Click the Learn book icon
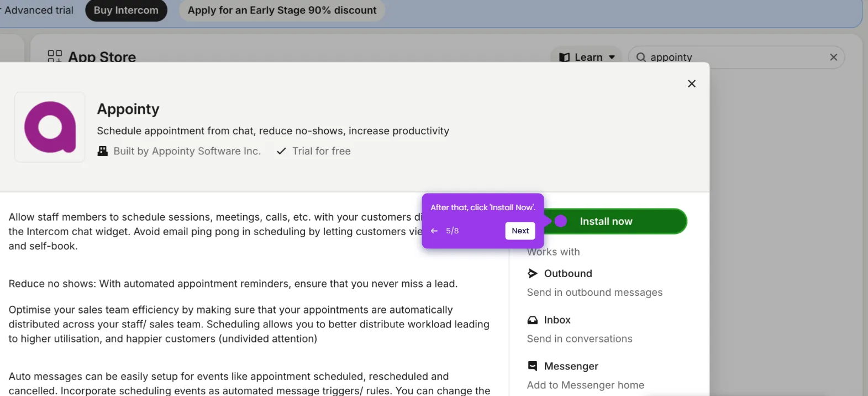The height and width of the screenshot is (396, 868). click(564, 57)
